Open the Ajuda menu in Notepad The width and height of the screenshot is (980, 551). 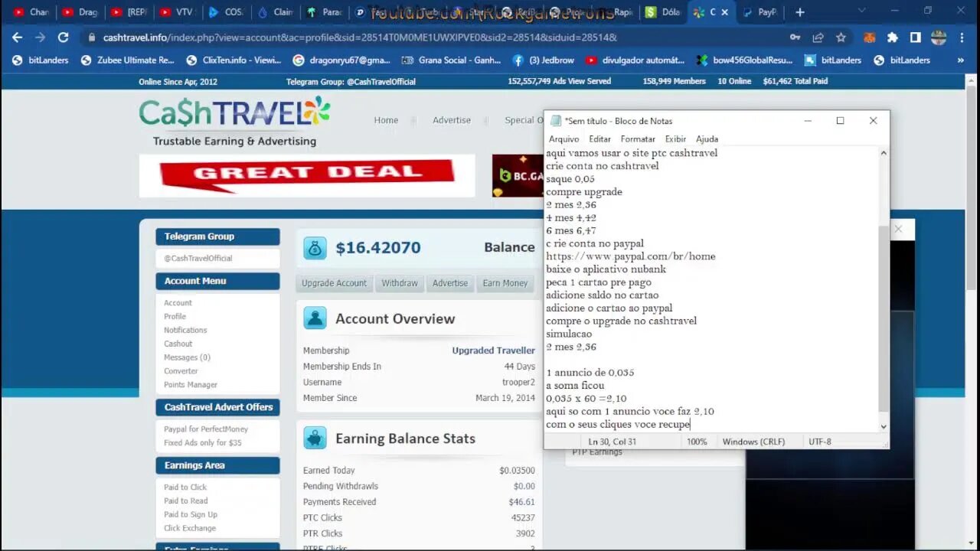click(x=707, y=139)
